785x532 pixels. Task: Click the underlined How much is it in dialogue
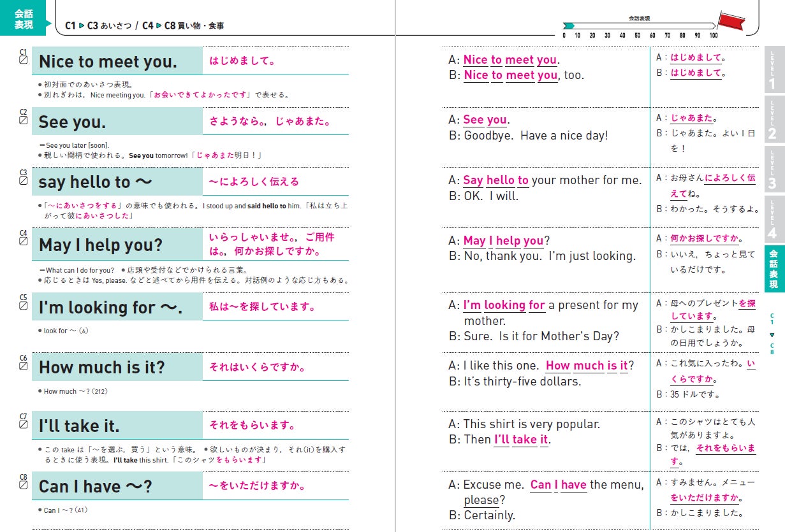587,366
